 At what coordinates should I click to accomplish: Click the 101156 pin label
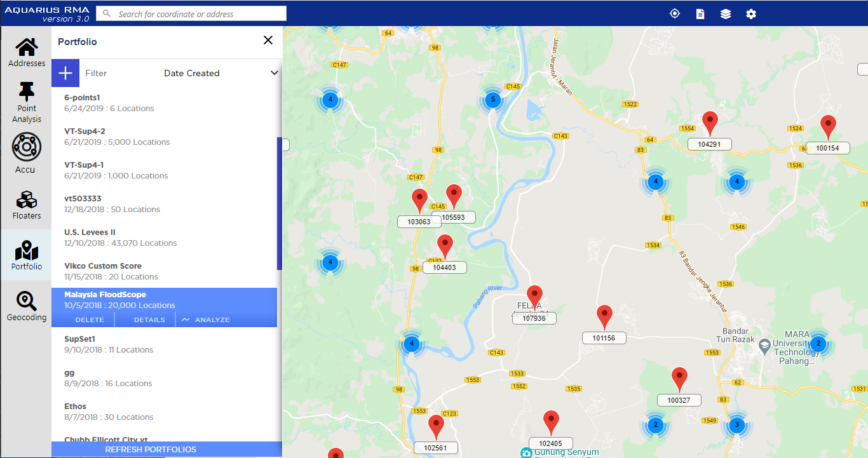pyautogui.click(x=604, y=338)
